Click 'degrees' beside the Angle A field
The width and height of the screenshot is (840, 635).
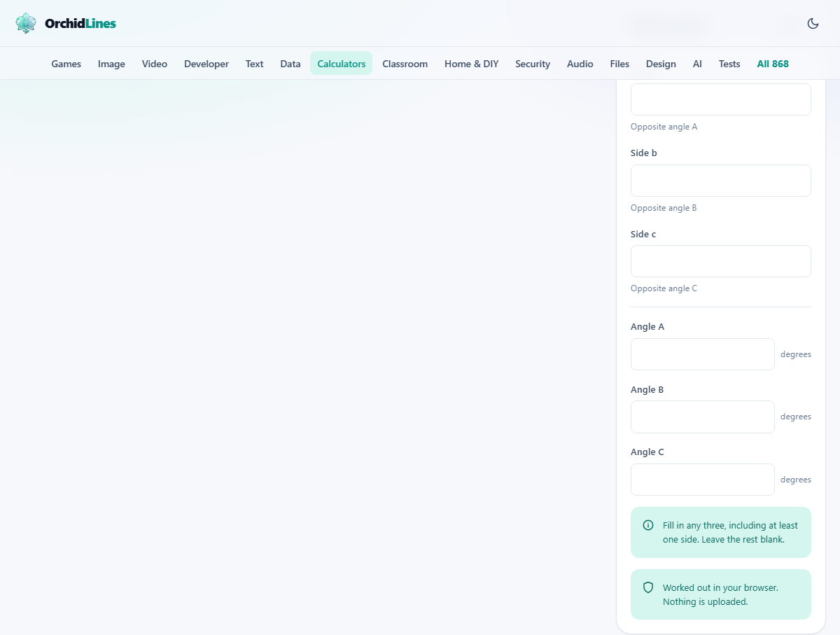click(x=796, y=354)
